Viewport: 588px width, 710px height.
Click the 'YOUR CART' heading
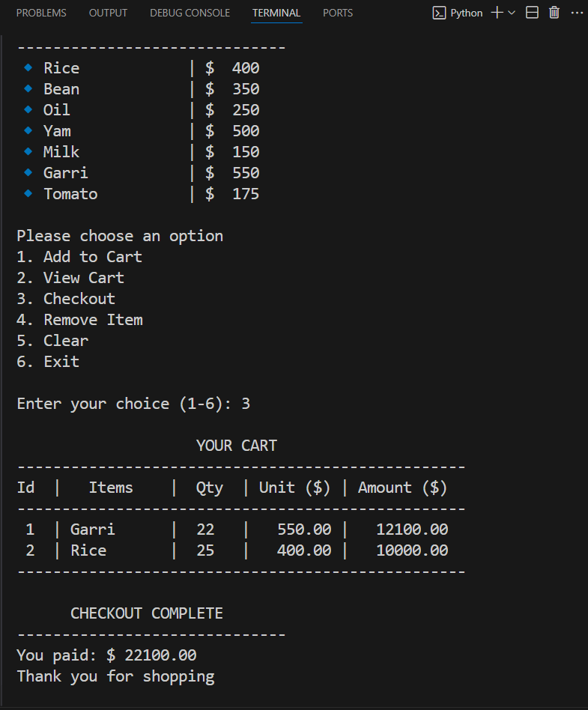click(237, 446)
